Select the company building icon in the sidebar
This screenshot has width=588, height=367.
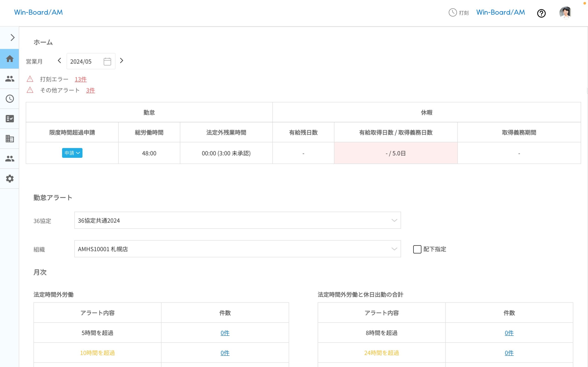tap(9, 139)
